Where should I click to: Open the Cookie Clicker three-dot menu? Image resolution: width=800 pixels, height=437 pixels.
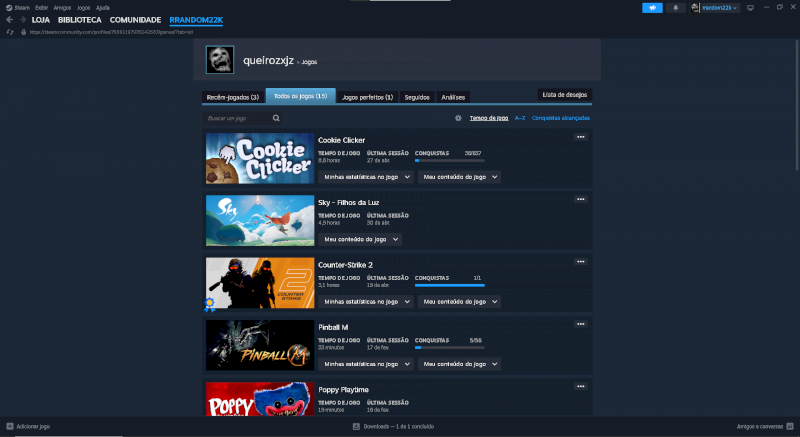click(581, 137)
